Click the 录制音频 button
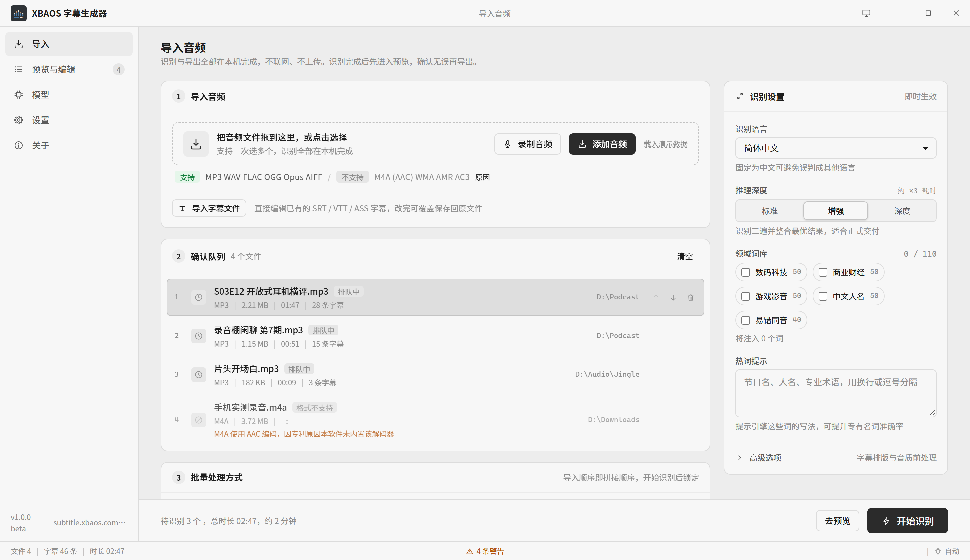 point(527,144)
